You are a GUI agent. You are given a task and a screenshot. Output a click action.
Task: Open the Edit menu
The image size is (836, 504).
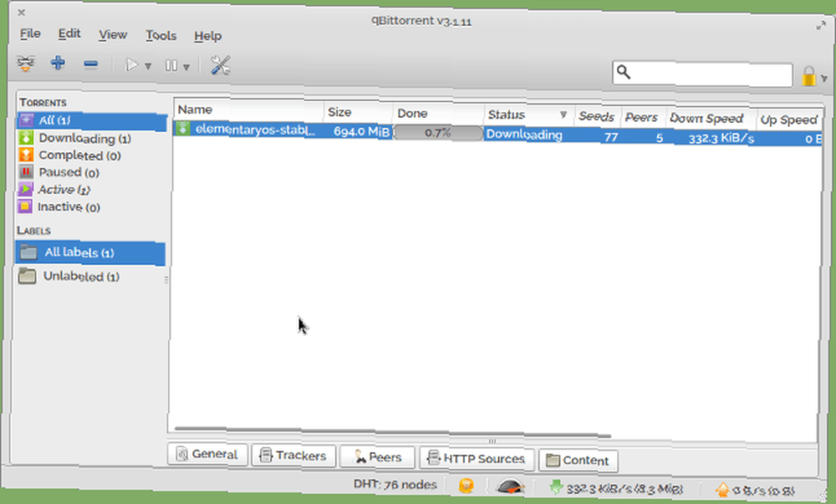(69, 33)
